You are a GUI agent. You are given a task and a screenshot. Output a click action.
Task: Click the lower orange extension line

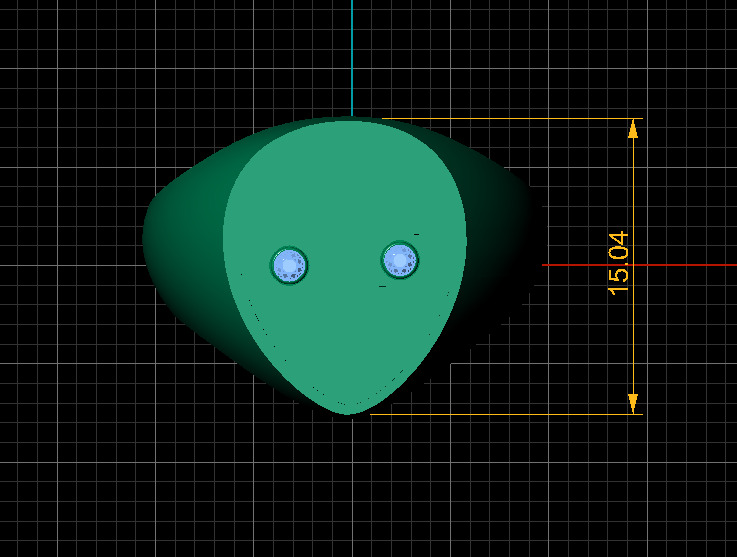507,415
